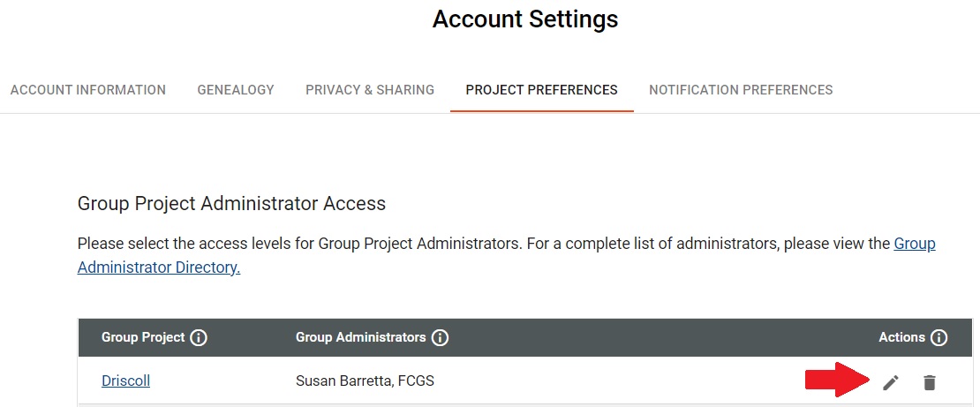Click the trash delete icon for Driscoll

point(930,382)
